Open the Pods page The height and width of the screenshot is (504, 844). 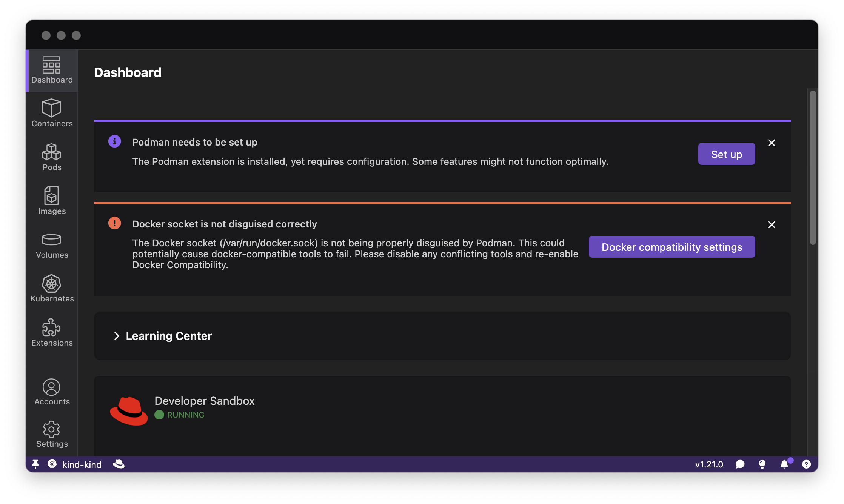pos(52,157)
